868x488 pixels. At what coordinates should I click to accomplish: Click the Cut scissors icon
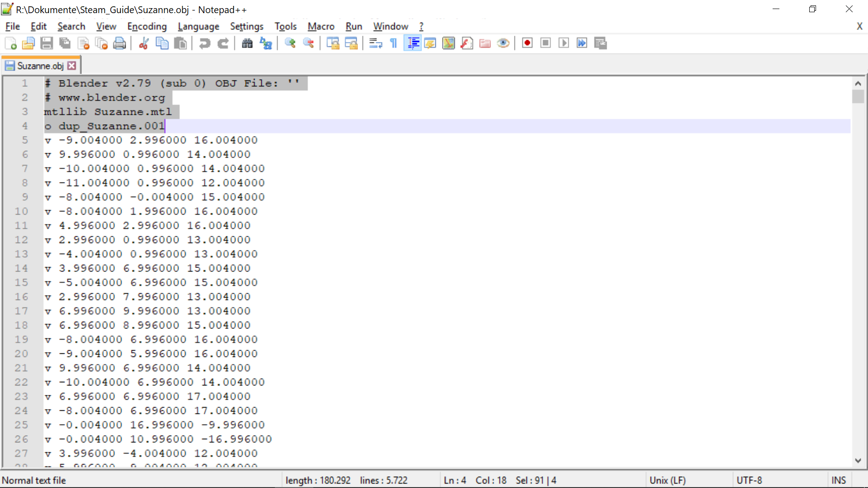pos(144,43)
